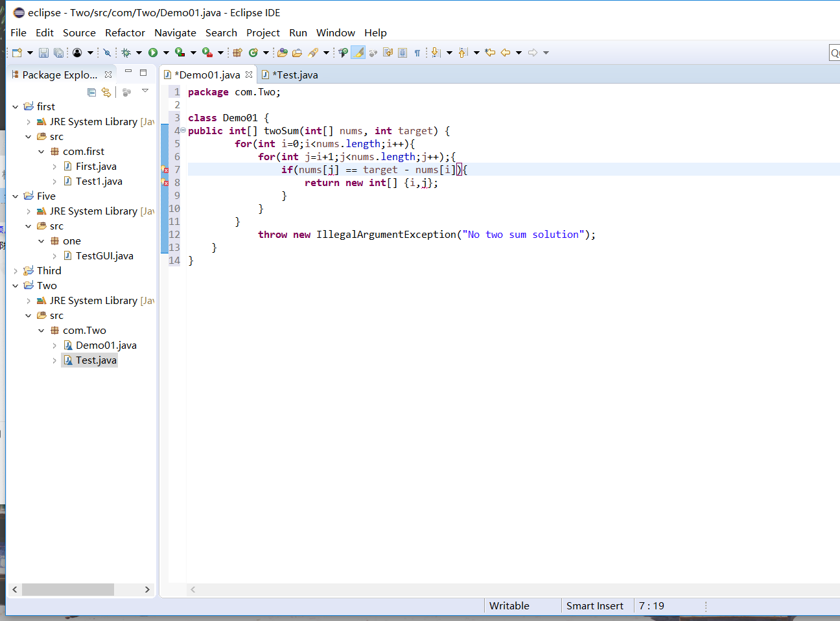Collapse the first project node
The image size is (840, 621).
(x=16, y=106)
